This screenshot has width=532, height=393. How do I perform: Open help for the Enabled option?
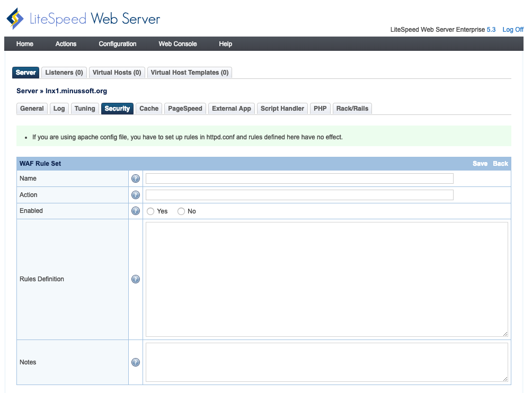tap(136, 211)
